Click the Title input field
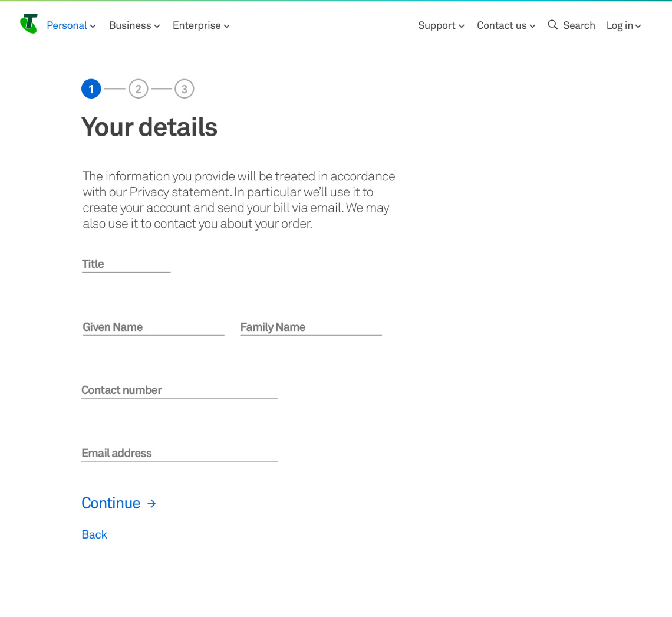 pos(126,264)
